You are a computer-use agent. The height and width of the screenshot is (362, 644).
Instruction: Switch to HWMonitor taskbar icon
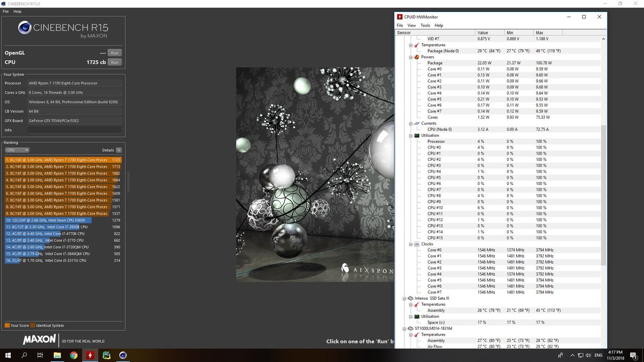(x=90, y=355)
